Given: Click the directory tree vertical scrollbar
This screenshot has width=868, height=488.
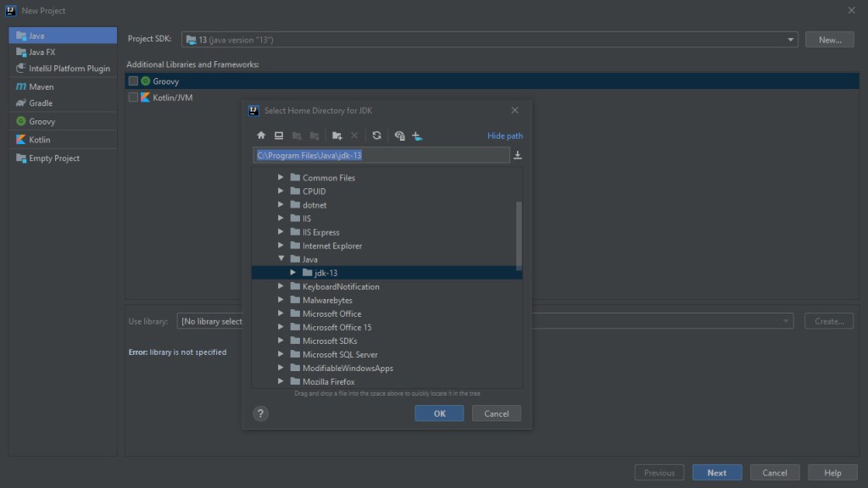Looking at the screenshot, I should click(x=519, y=237).
